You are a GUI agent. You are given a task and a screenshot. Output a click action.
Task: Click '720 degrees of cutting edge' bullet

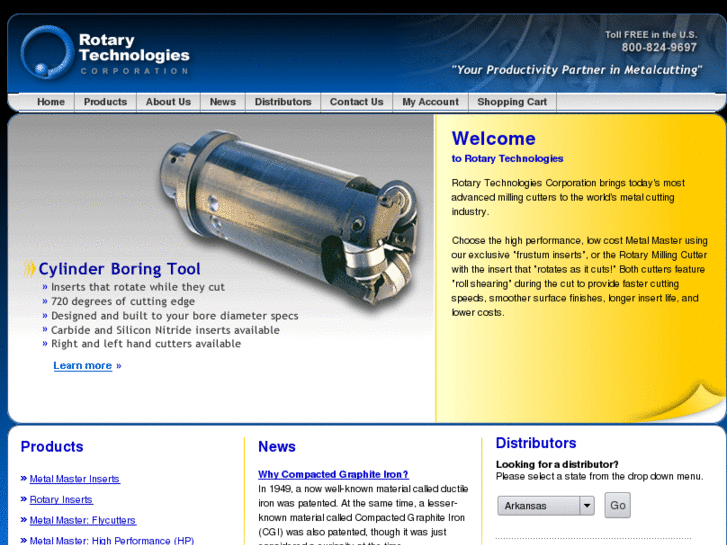click(123, 301)
